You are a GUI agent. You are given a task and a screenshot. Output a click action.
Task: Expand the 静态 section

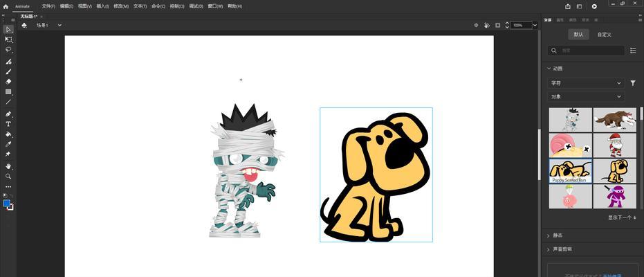549,235
